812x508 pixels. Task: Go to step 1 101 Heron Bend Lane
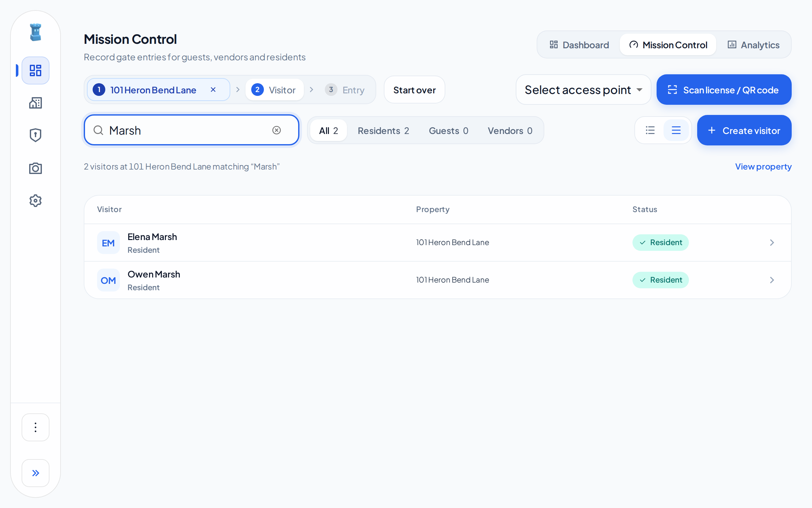[158, 90]
